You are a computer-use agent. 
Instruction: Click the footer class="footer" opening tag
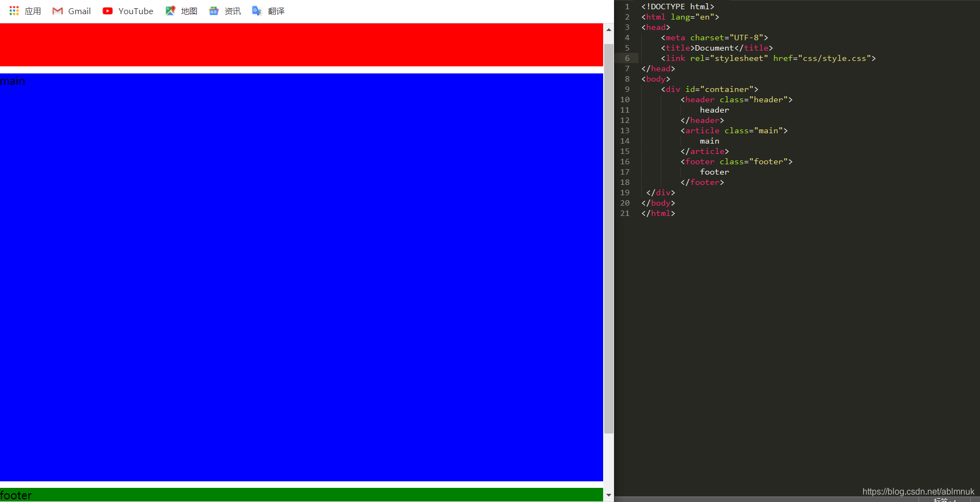[736, 162]
